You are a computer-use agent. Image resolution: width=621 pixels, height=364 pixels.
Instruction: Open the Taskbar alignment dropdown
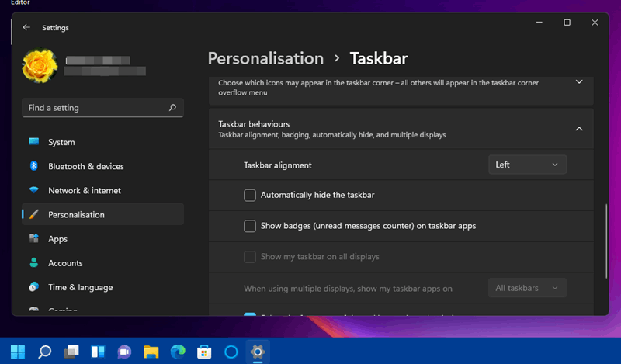(527, 165)
